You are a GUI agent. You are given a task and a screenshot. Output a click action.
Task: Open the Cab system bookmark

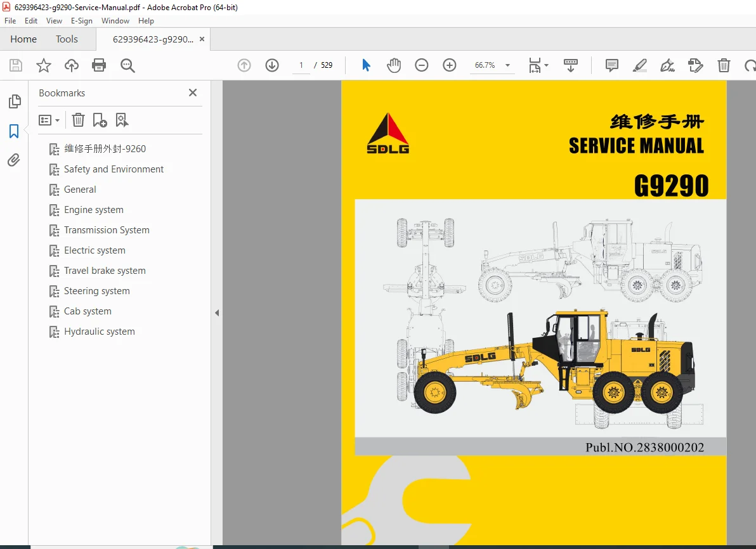88,311
